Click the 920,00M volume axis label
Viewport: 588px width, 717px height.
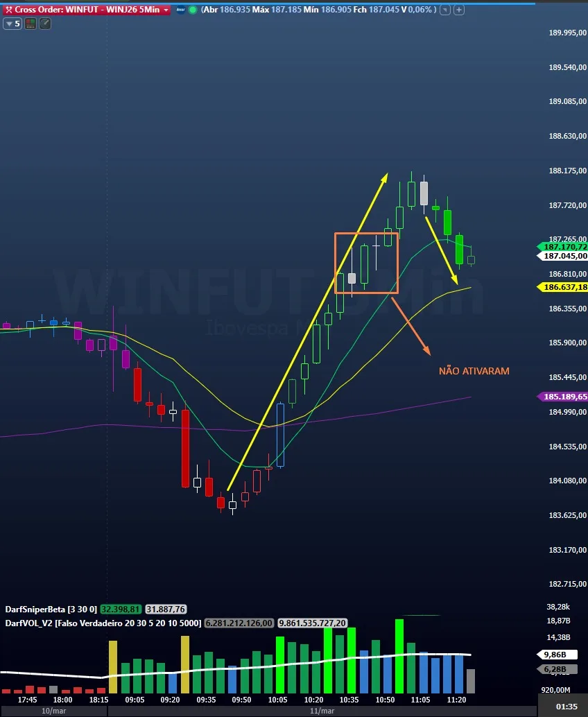[555, 690]
